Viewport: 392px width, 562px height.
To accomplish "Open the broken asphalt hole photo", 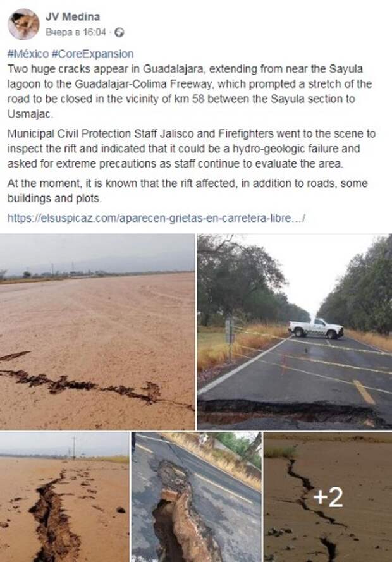I will click(x=197, y=497).
